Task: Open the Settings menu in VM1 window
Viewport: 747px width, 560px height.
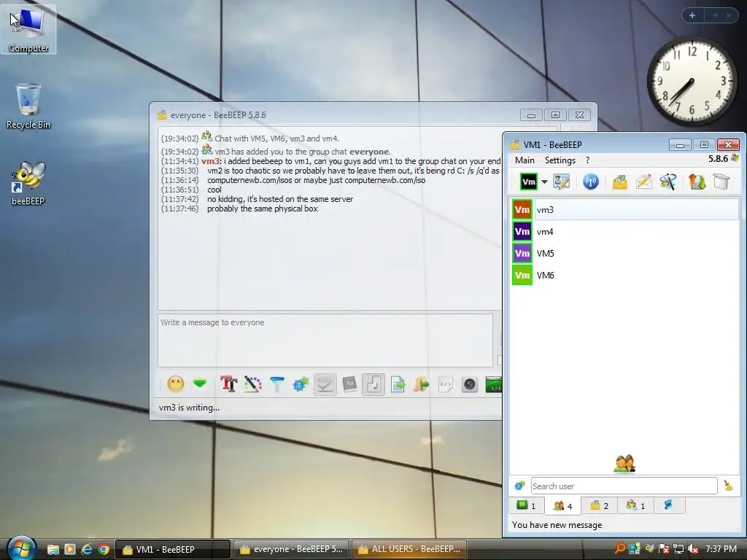Action: pos(560,160)
